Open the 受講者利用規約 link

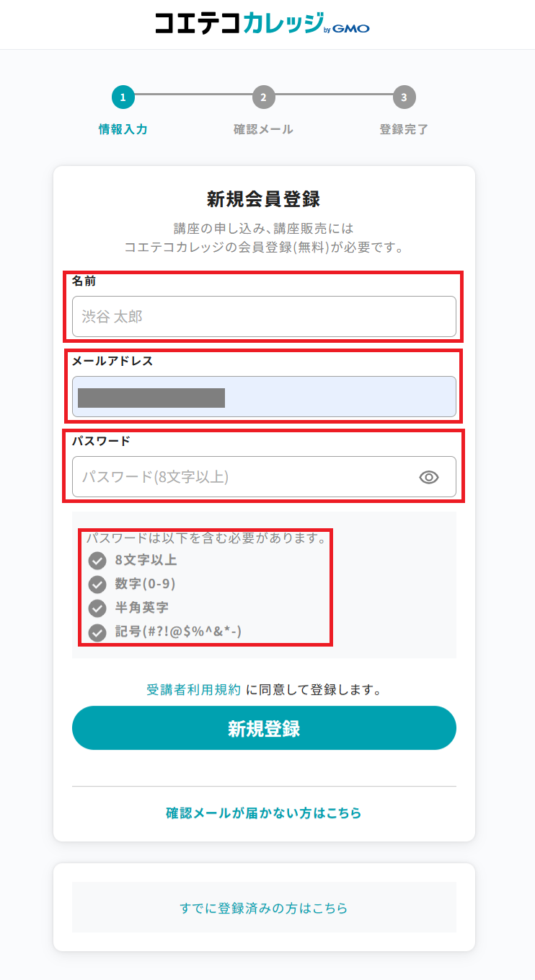tap(193, 689)
